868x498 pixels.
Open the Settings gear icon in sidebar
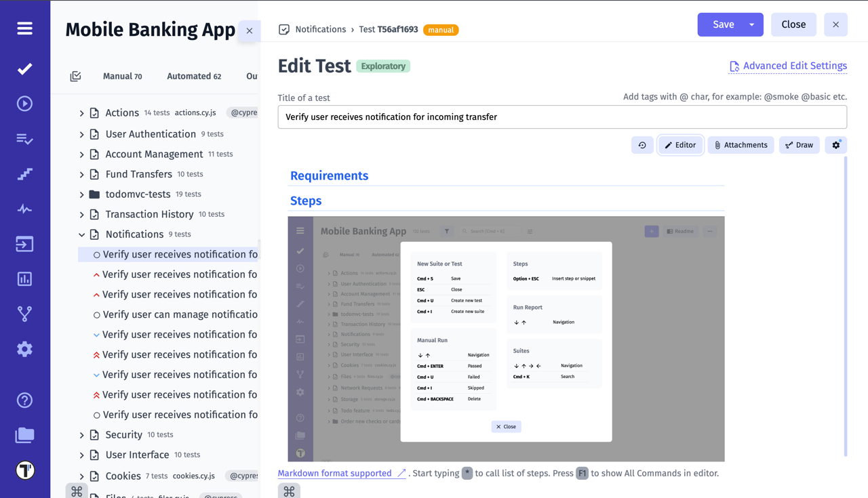[24, 349]
